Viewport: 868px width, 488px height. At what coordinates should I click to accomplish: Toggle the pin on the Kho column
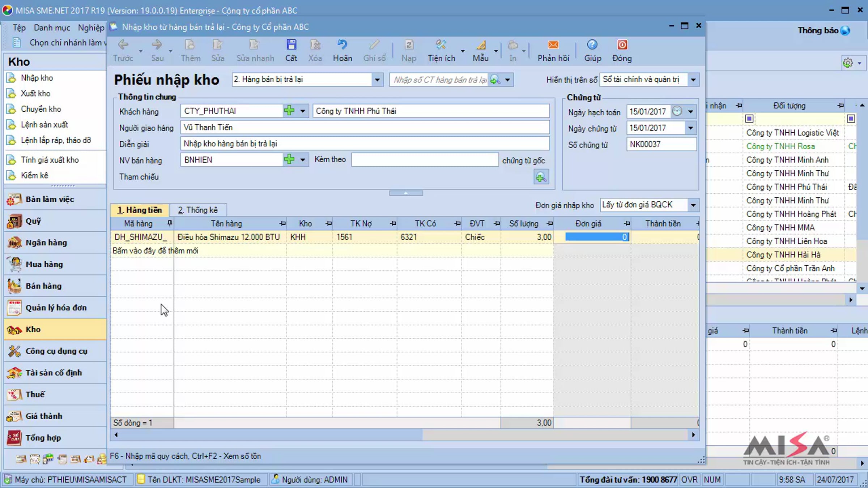(x=328, y=223)
